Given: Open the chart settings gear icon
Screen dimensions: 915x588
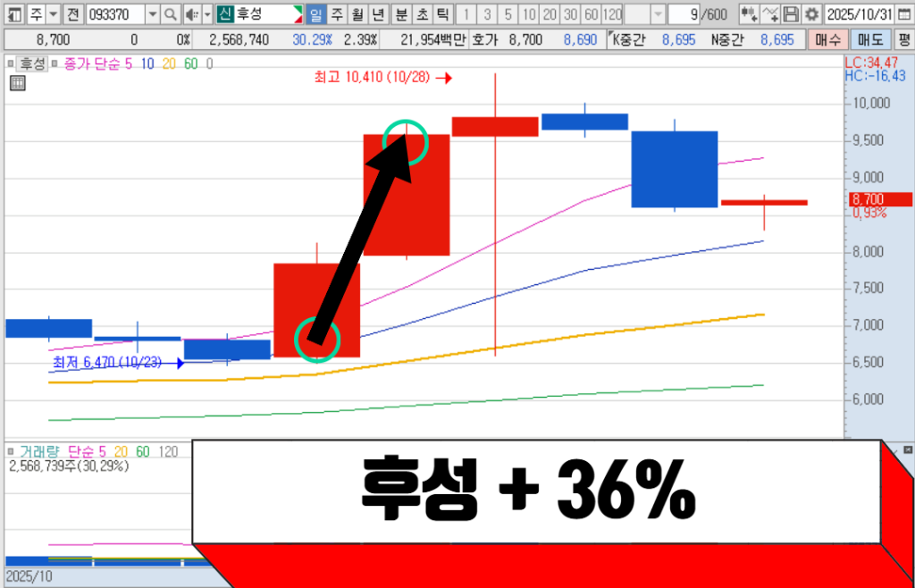Looking at the screenshot, I should (810, 14).
